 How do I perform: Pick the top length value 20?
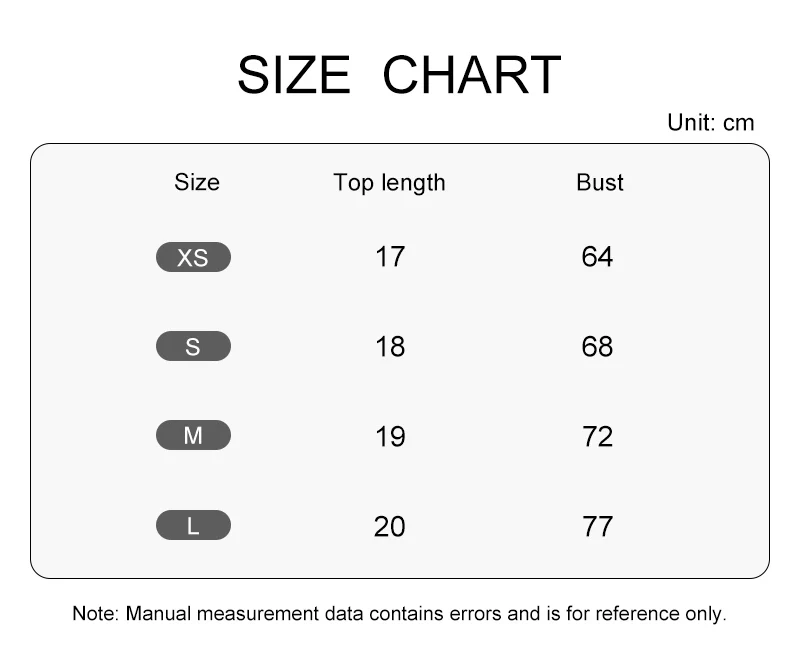tap(389, 526)
